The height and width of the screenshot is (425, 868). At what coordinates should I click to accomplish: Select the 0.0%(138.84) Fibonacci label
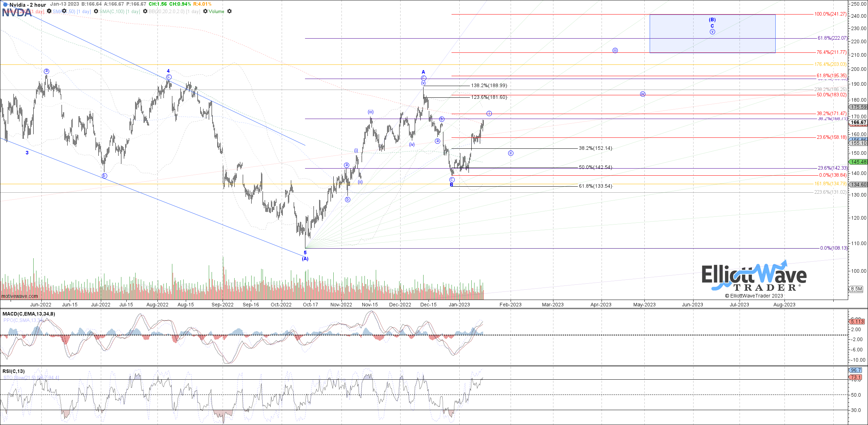(x=833, y=175)
